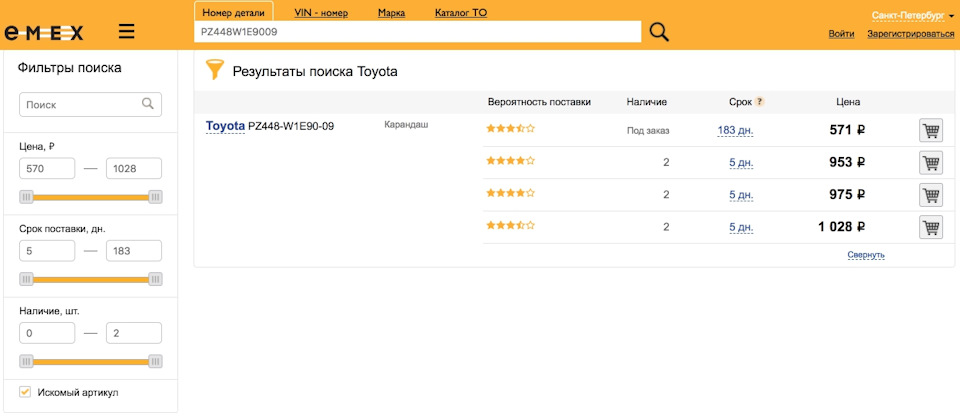Click the magnifier in filter search box

(148, 104)
